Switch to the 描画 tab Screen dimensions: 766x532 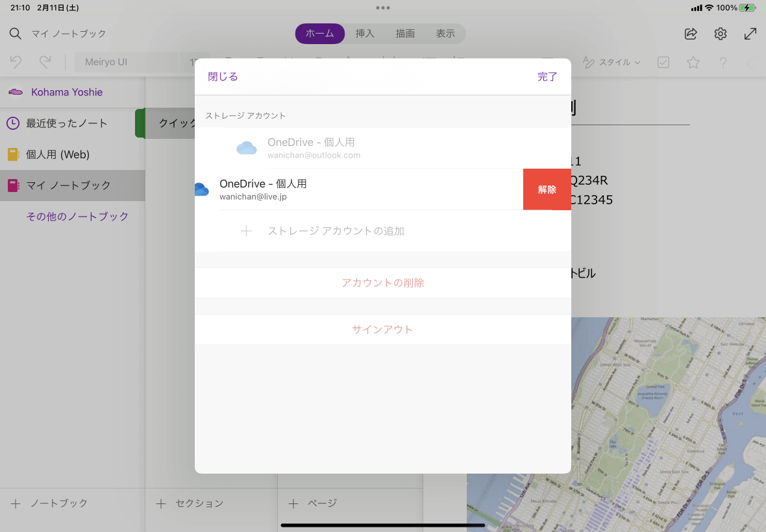tap(405, 34)
